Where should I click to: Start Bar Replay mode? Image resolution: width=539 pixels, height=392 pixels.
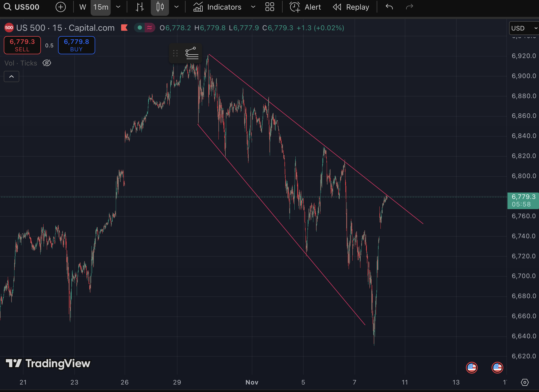click(x=351, y=7)
